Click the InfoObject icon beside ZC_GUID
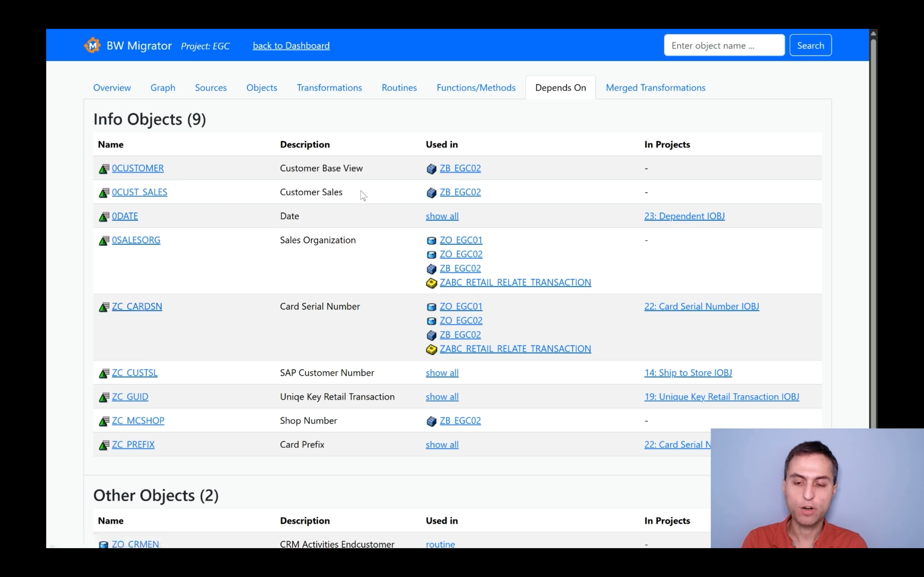The height and width of the screenshot is (577, 924). tap(104, 397)
